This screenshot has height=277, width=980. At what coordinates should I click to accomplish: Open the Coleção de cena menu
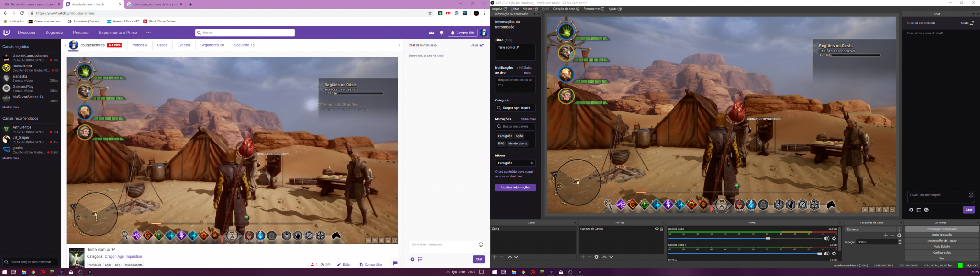tap(566, 9)
